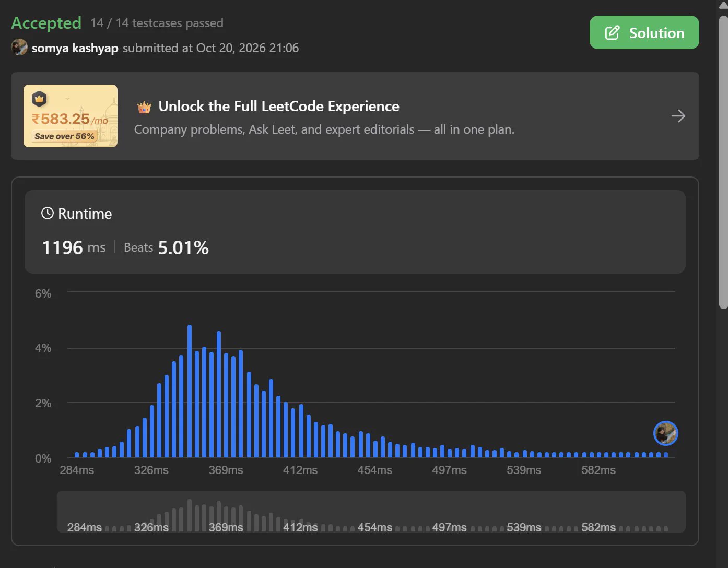Click the user avatar marker on the chart
Image resolution: width=728 pixels, height=568 pixels.
pos(665,433)
